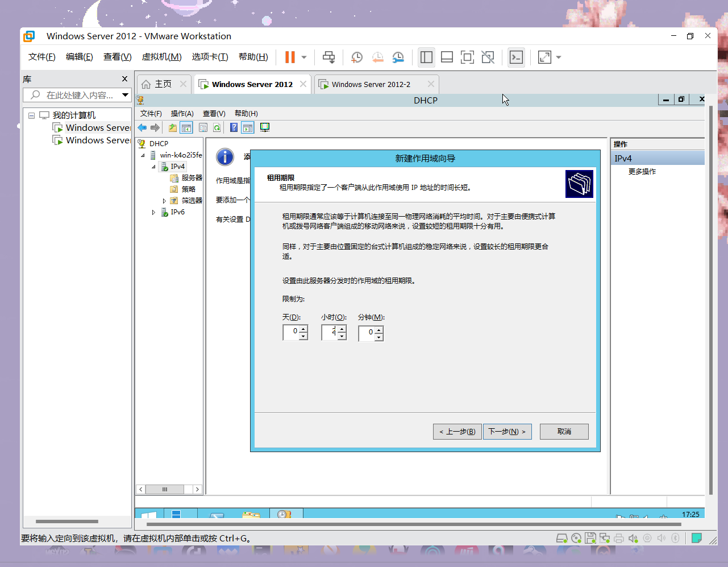Image resolution: width=728 pixels, height=567 pixels.
Task: Decrease the hours lease value
Action: click(x=342, y=336)
